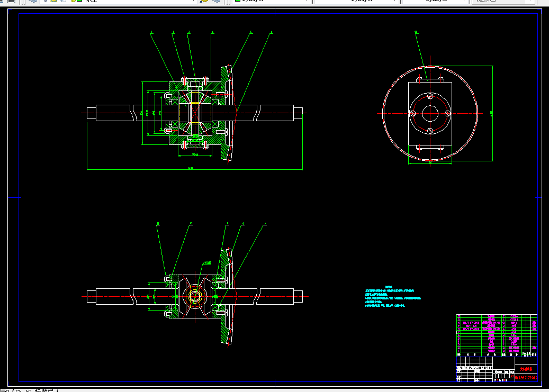
Task: Switch to the 标题栏 layout tab
Action: (46, 390)
